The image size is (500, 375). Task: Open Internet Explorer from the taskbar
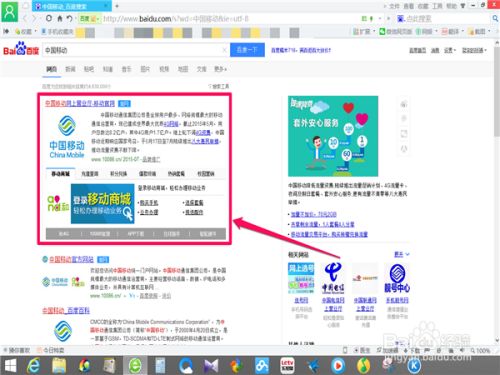pos(33,366)
